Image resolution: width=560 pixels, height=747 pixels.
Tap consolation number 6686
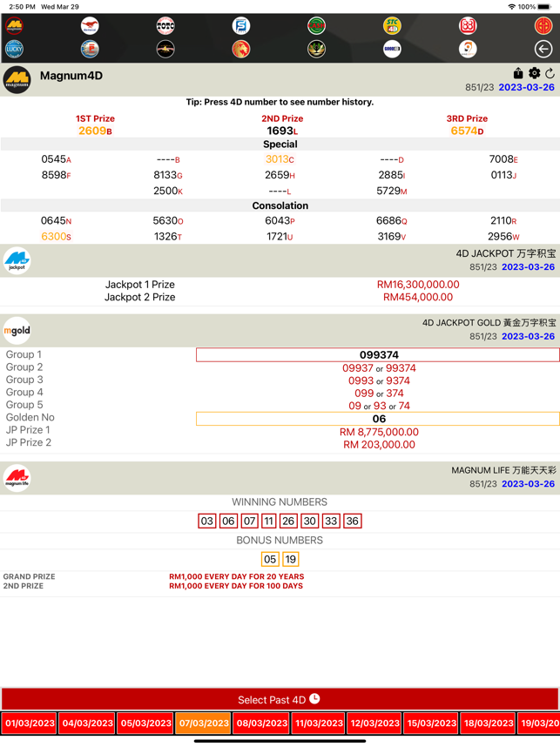coord(392,220)
